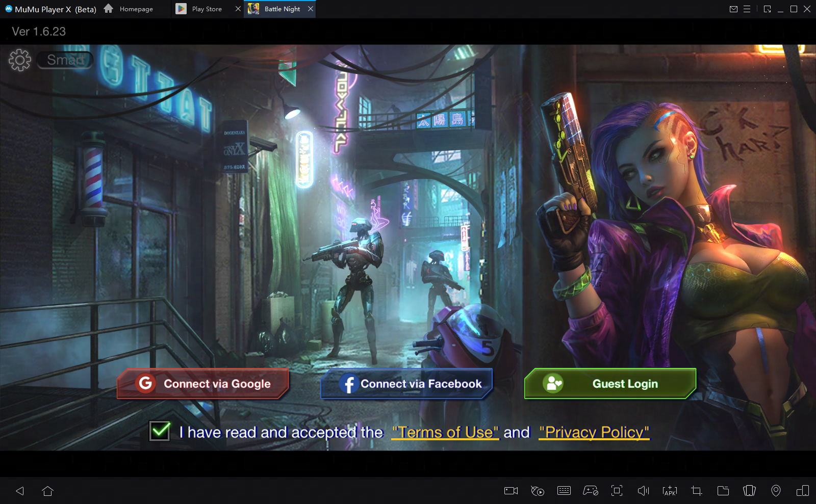Start screen recording with camera icon
This screenshot has width=816, height=504.
click(x=511, y=491)
